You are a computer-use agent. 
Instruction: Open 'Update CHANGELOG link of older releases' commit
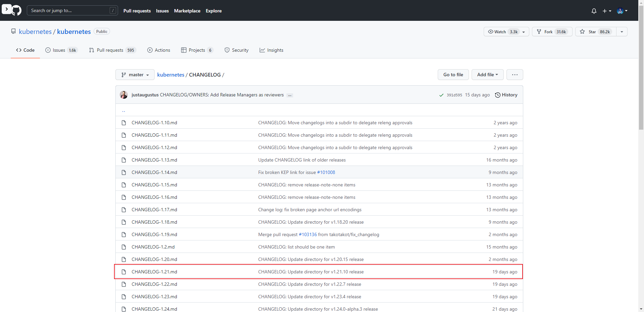[x=302, y=160]
